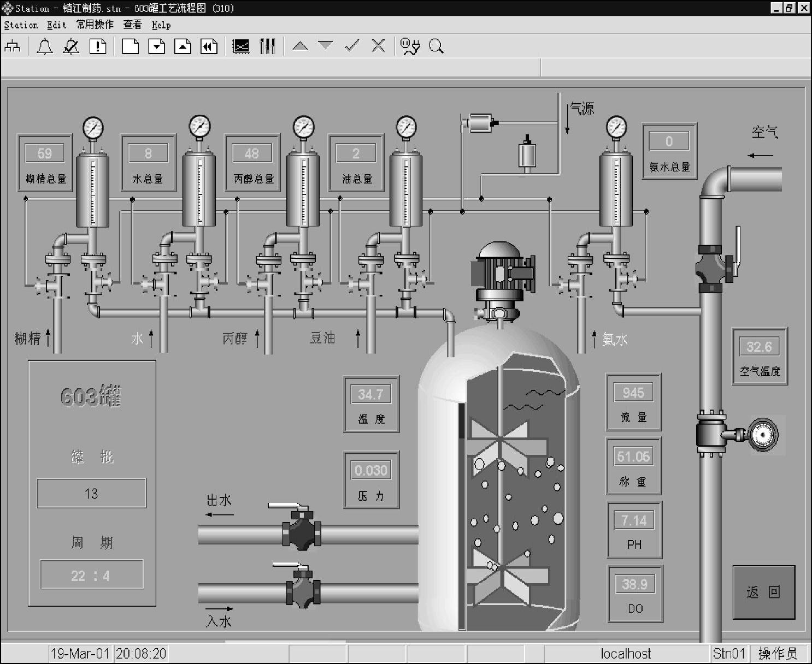This screenshot has height=664, width=812.
Task: Toggle the air pipe shutoff valve
Action: click(x=712, y=269)
